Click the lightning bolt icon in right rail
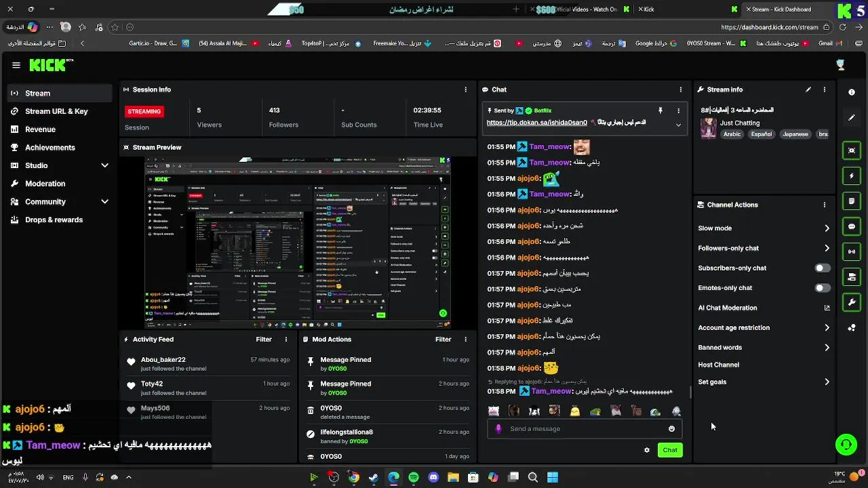The height and width of the screenshot is (488, 868). (852, 176)
